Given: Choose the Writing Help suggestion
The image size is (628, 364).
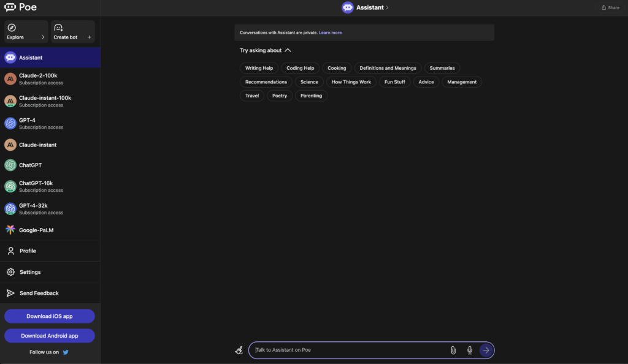Looking at the screenshot, I should click(259, 68).
